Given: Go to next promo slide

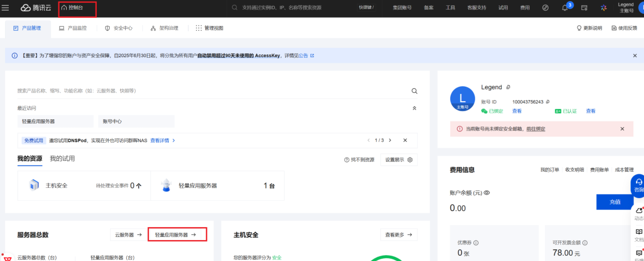Looking at the screenshot, I should pos(390,141).
